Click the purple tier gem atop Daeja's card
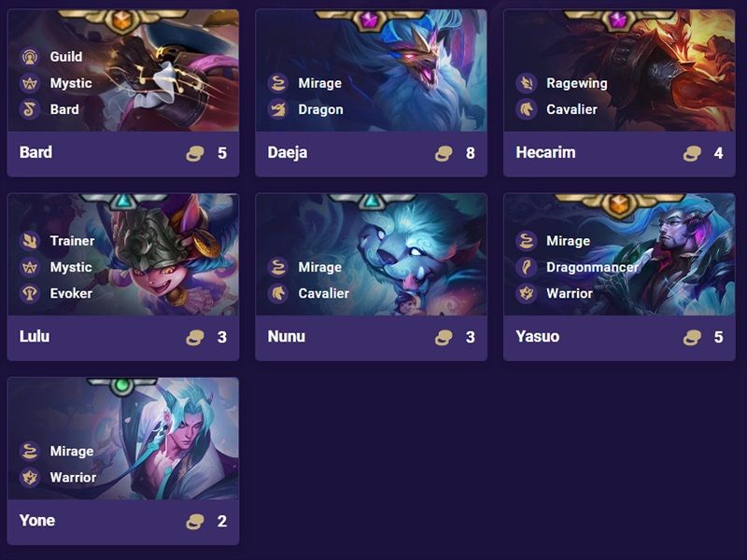This screenshot has width=747, height=560. click(369, 20)
